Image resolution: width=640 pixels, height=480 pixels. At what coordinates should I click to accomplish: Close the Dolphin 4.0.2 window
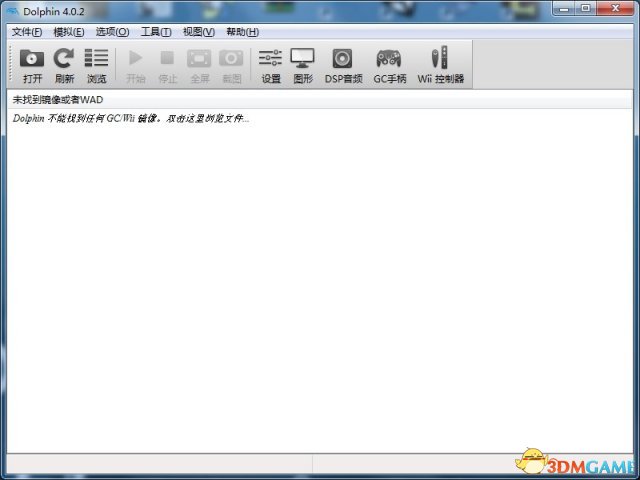point(616,8)
